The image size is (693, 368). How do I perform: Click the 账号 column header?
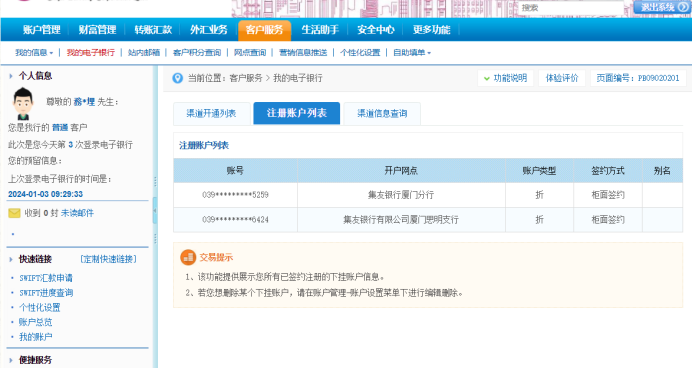point(235,171)
